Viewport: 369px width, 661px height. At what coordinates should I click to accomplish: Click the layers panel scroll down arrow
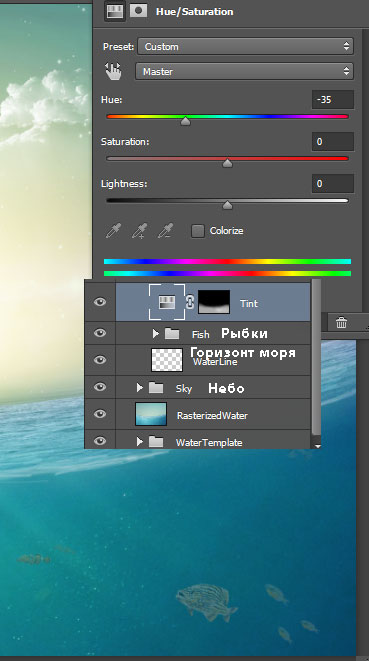click(x=318, y=445)
